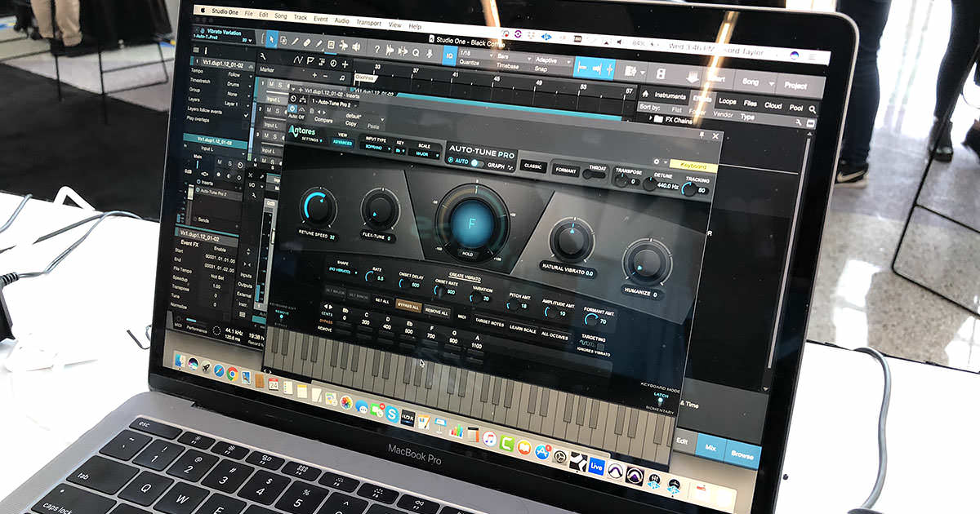Open the Auto-Tune Pro gear settings icon
Image resolution: width=980 pixels, height=514 pixels.
656,162
